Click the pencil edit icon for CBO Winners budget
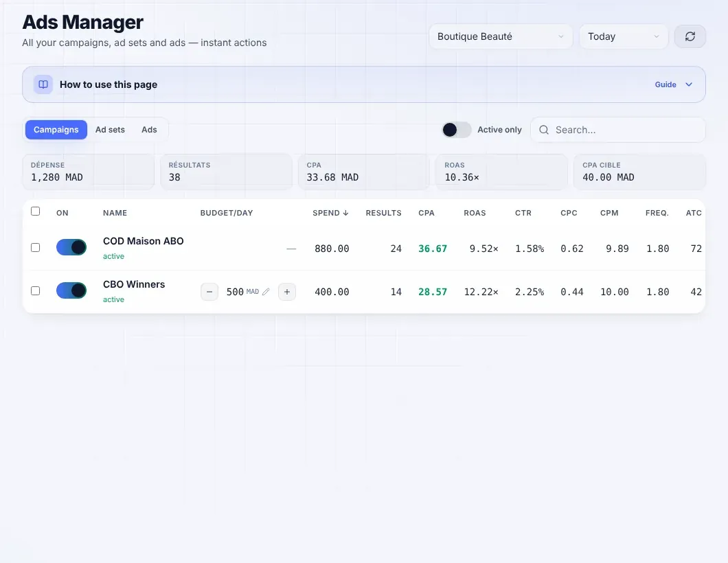728x563 pixels. pos(266,292)
